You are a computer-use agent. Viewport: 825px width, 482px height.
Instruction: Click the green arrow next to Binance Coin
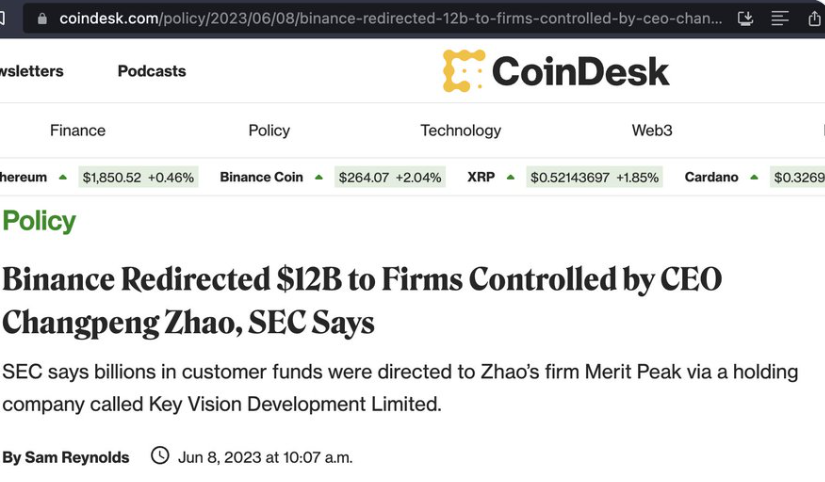pyautogui.click(x=319, y=177)
